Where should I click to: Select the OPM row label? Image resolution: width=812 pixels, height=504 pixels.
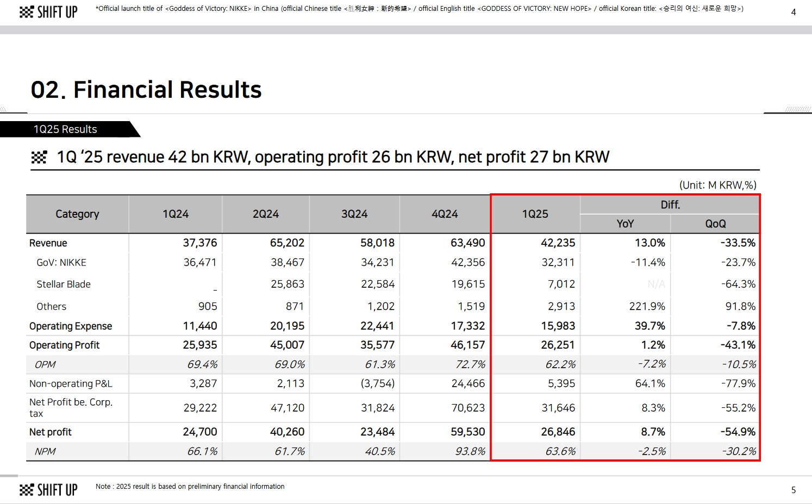click(45, 364)
